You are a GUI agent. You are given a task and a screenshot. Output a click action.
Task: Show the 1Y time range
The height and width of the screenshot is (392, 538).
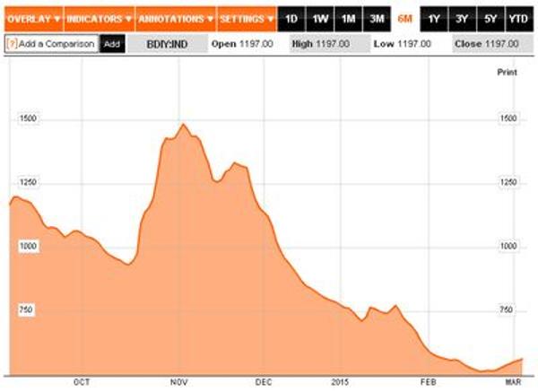[x=434, y=18]
